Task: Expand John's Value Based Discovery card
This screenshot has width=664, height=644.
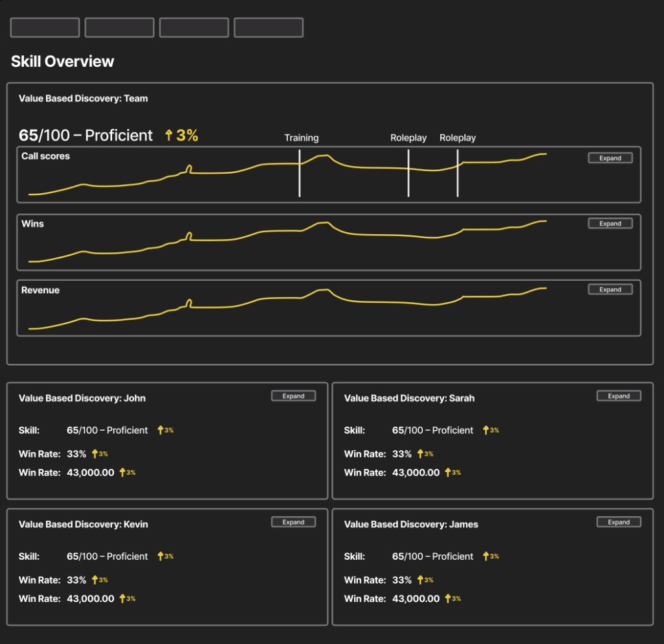Action: pyautogui.click(x=294, y=396)
